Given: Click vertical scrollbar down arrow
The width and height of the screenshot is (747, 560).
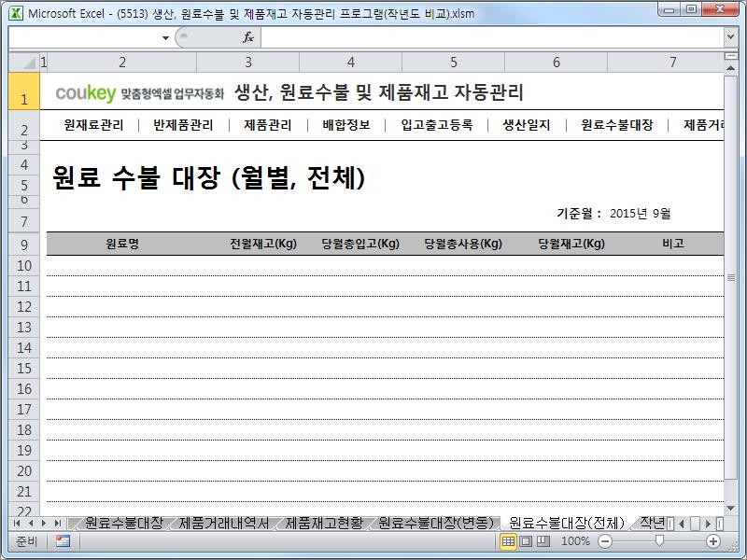Looking at the screenshot, I should 730,509.
